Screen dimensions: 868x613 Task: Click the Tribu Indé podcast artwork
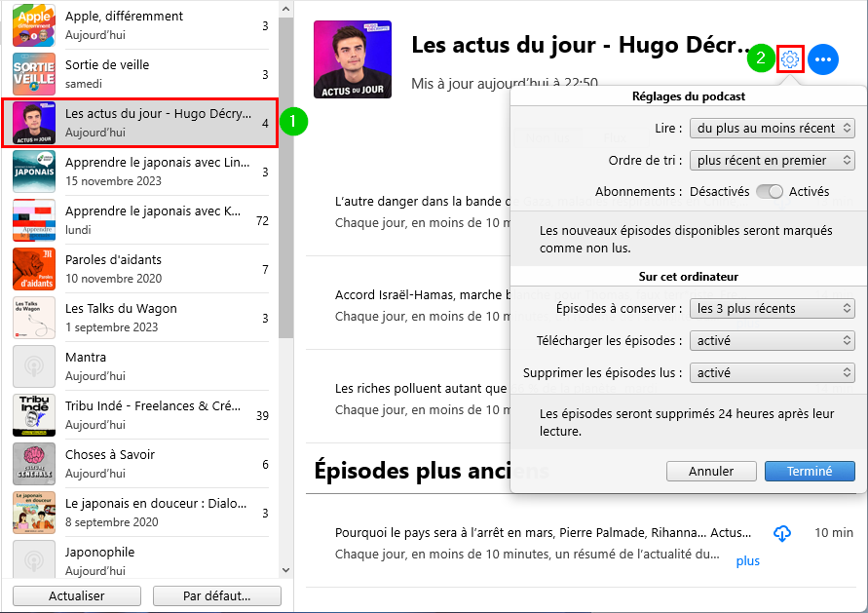pos(34,415)
